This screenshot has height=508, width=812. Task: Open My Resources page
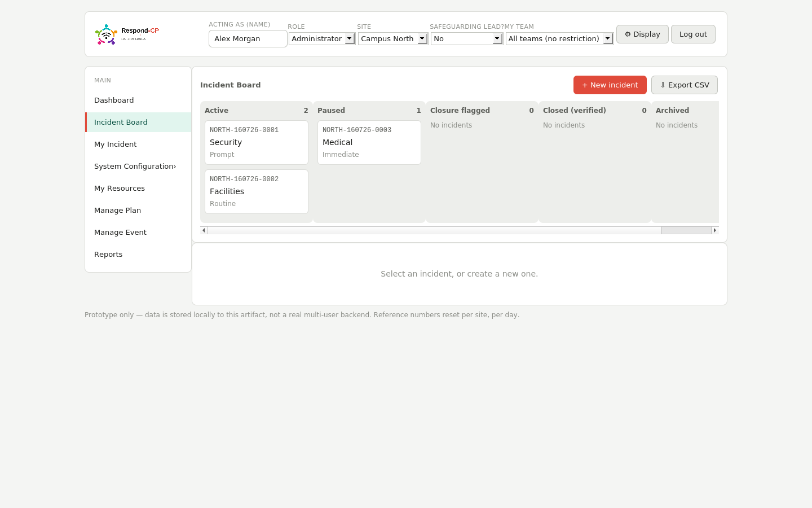tap(138, 189)
